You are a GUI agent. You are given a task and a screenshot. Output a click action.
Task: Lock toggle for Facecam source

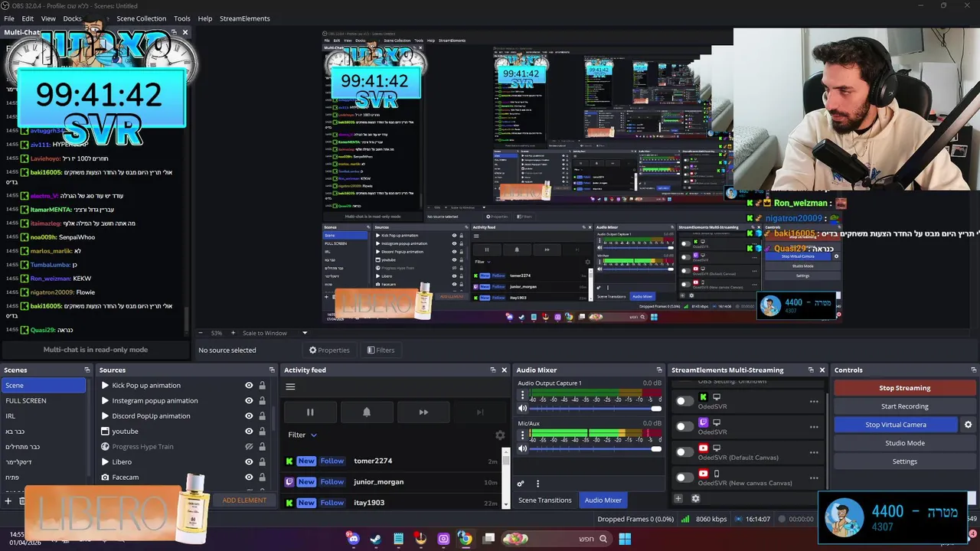click(x=262, y=478)
